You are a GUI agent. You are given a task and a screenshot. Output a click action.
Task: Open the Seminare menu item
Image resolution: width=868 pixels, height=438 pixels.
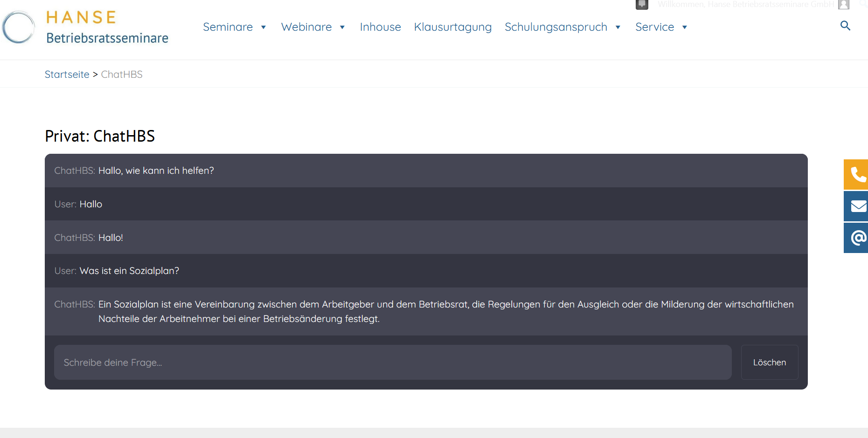pos(228,27)
